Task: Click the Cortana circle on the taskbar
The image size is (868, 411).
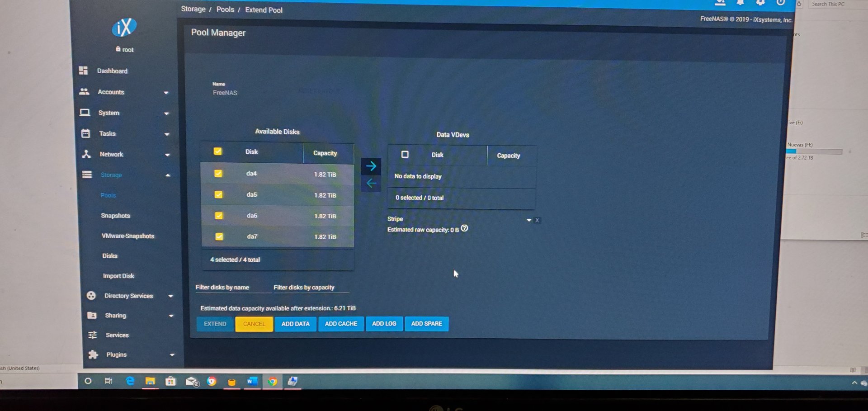Action: tap(88, 381)
